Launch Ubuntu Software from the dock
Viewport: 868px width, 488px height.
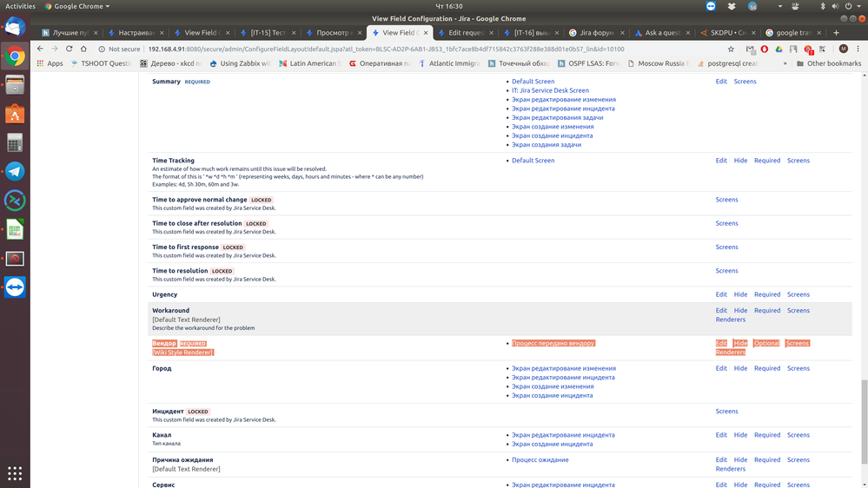(x=15, y=114)
